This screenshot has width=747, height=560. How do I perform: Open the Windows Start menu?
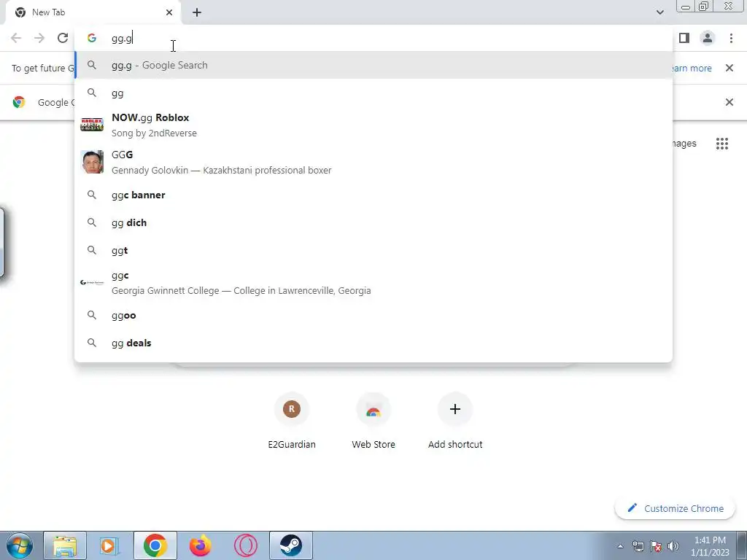pos(20,545)
